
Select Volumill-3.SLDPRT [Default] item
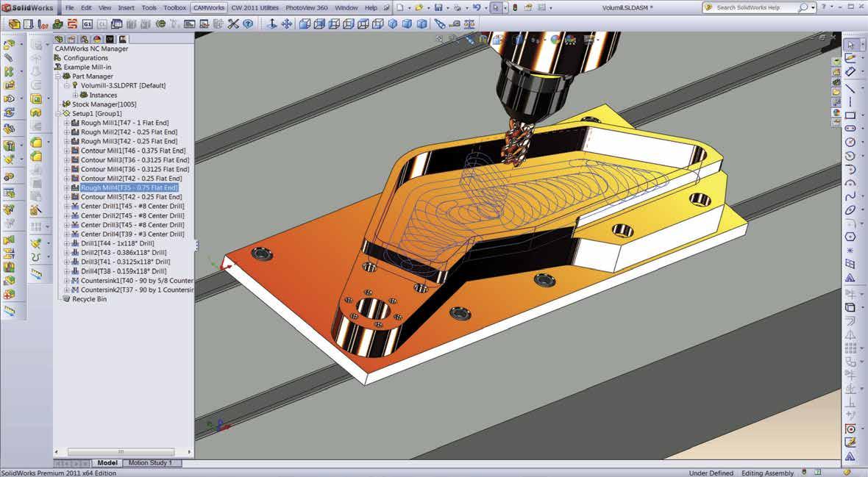123,86
